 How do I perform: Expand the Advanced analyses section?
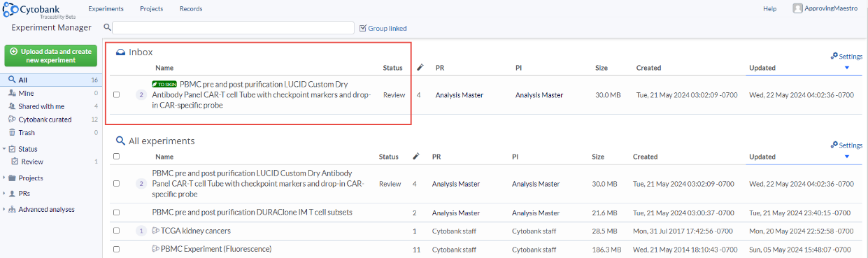pos(4,209)
